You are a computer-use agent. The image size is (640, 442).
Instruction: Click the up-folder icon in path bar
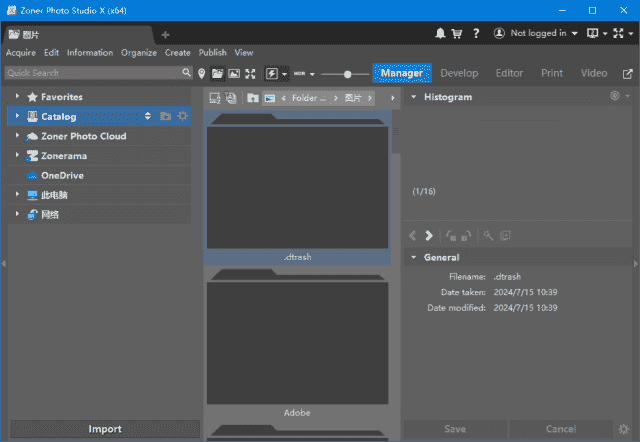click(x=253, y=98)
